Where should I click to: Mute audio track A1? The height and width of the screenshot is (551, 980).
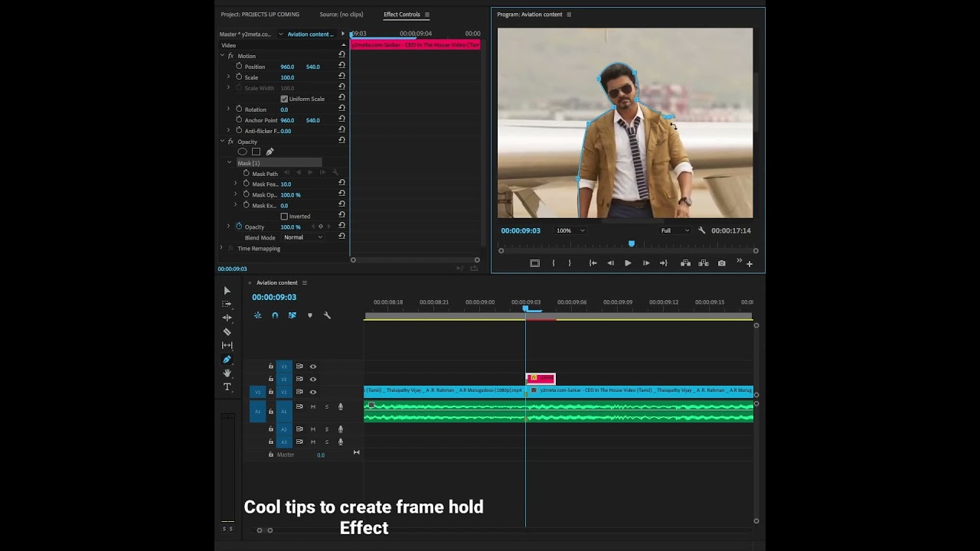point(313,406)
